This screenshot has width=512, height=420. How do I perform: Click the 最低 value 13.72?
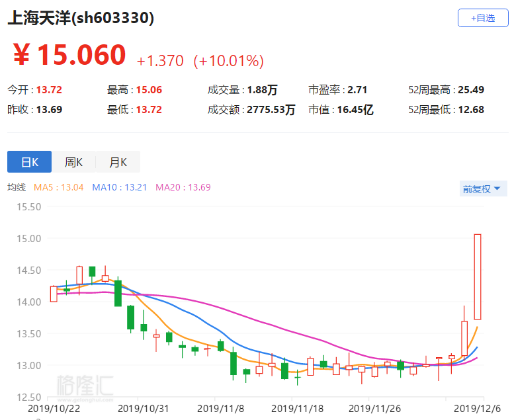tap(149, 109)
